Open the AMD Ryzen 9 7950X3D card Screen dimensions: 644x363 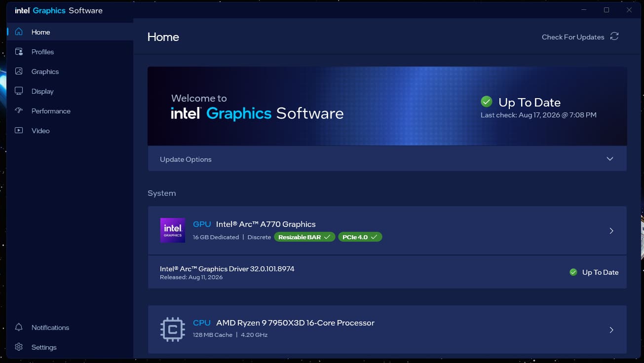(387, 329)
